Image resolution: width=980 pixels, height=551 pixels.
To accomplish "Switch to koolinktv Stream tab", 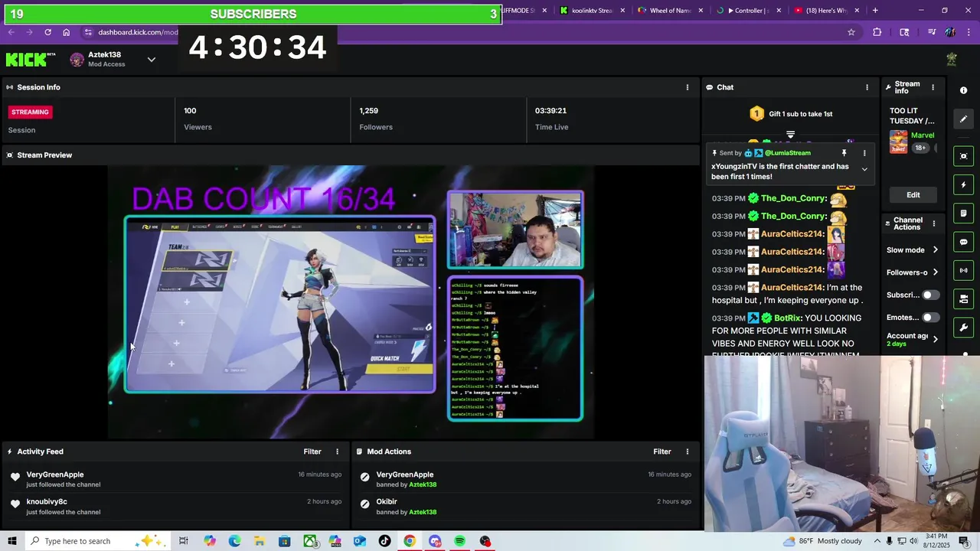I will (593, 11).
